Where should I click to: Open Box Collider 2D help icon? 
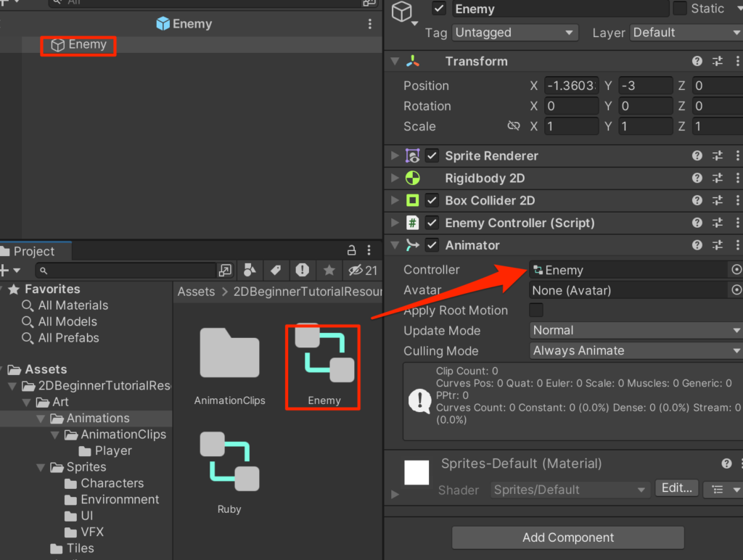[697, 200]
